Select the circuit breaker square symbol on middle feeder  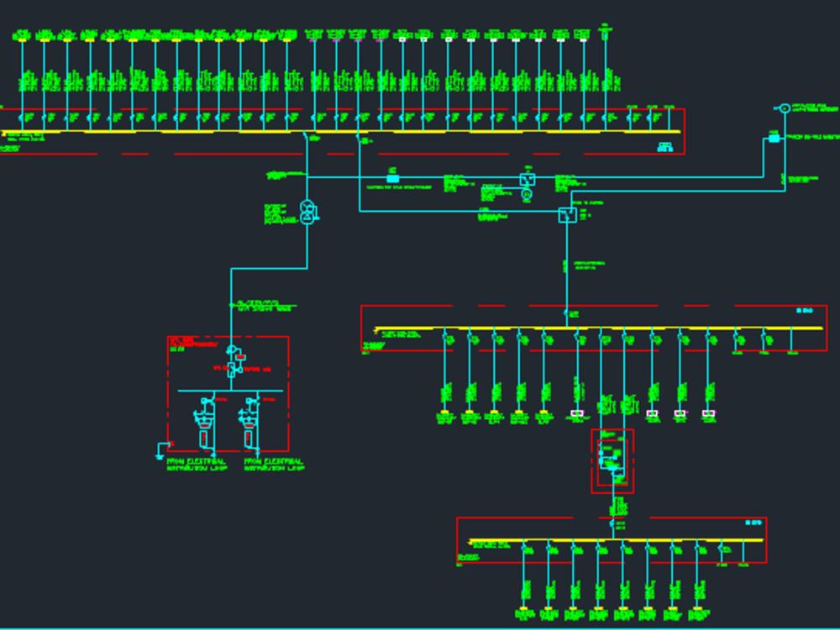point(528,179)
